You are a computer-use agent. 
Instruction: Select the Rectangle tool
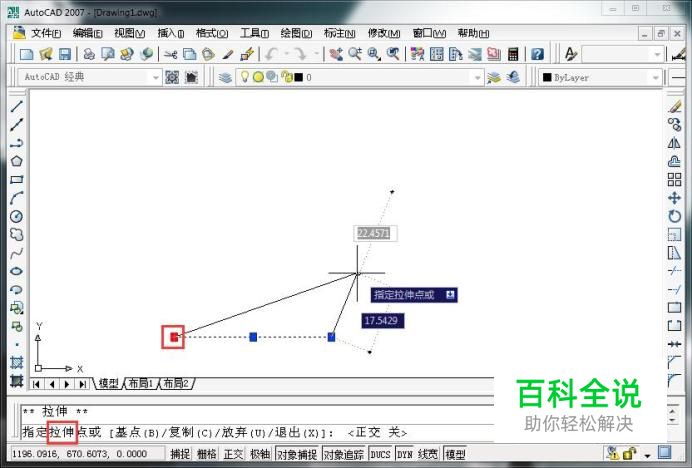point(17,180)
